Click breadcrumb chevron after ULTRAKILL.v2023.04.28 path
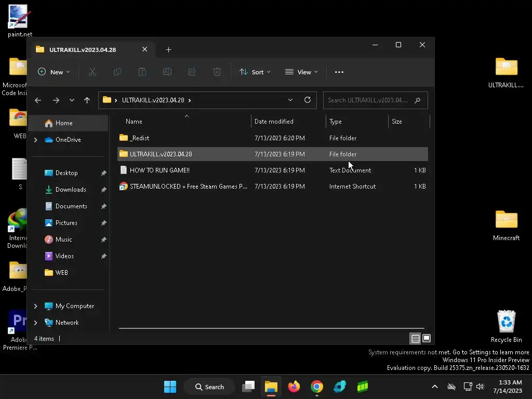 190,100
